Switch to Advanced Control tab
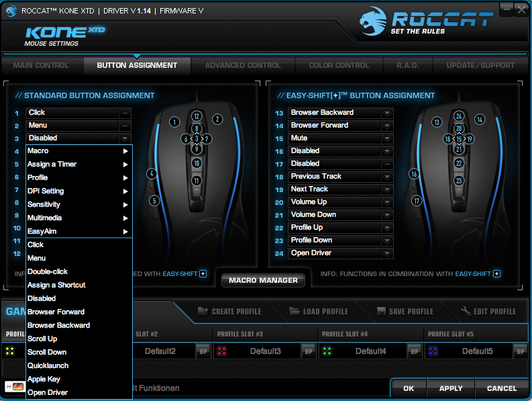The image size is (532, 401). click(243, 65)
